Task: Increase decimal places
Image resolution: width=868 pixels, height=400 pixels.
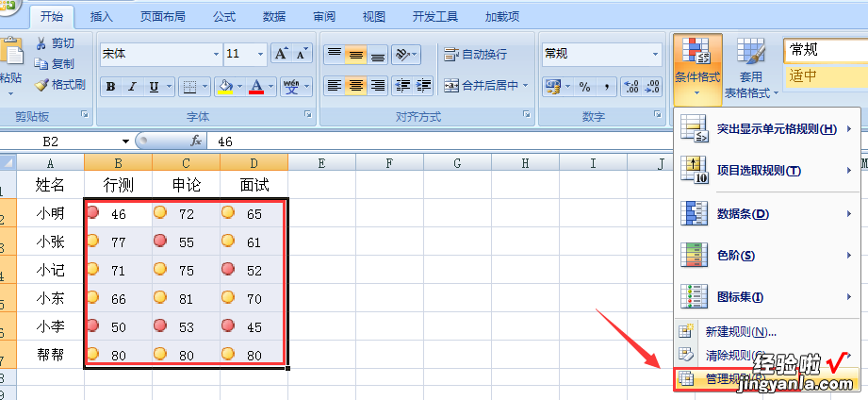Action: point(631,87)
